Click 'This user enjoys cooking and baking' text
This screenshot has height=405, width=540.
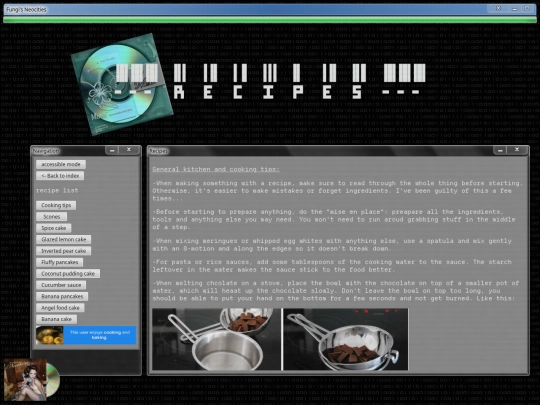[x=100, y=335]
